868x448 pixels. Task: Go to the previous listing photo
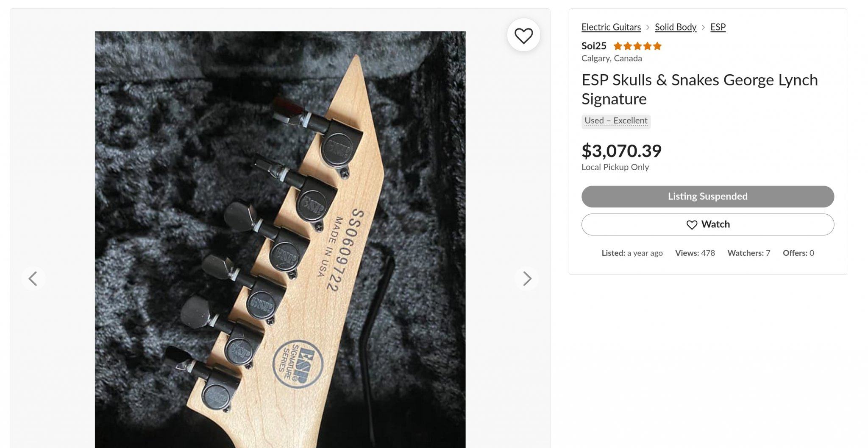pos(33,278)
